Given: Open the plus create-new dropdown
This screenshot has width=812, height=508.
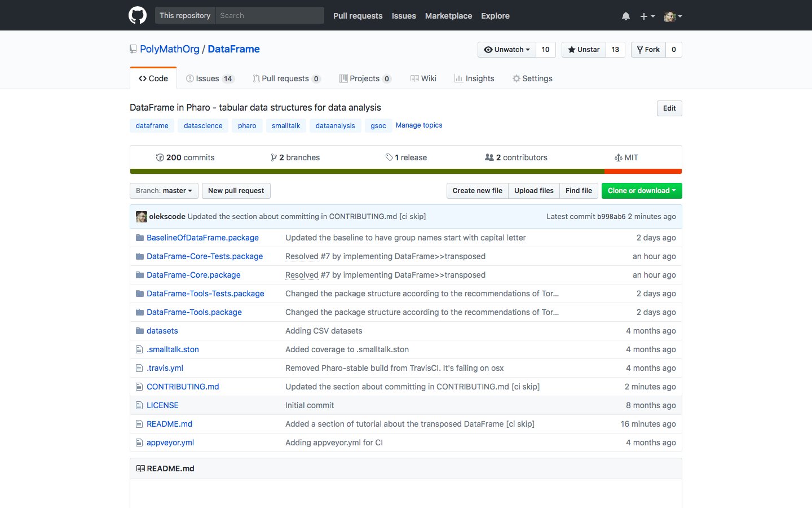Looking at the screenshot, I should point(647,16).
